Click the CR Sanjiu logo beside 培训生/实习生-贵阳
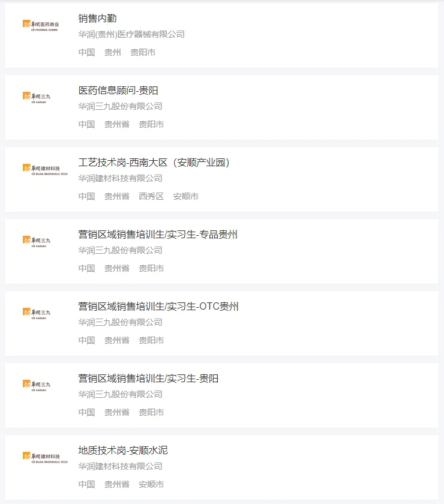Screen dimensions: 444x504 37,385
